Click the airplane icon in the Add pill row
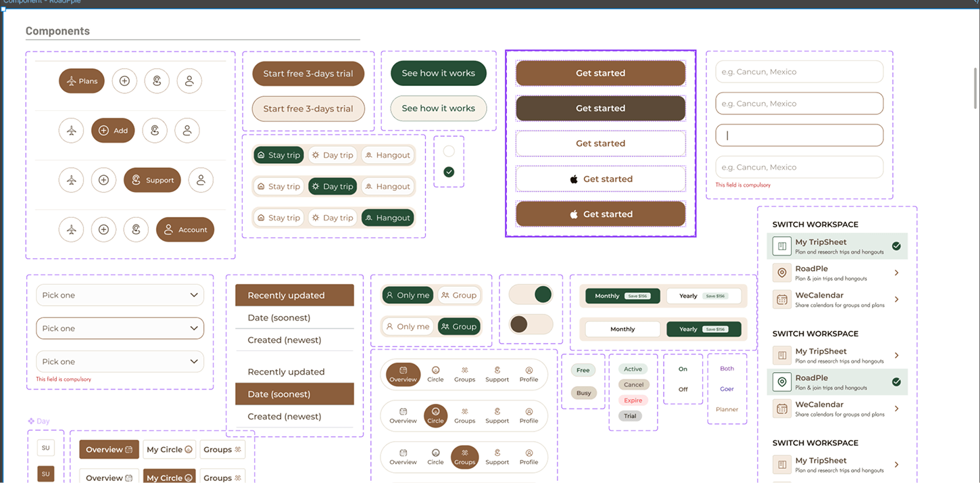980x483 pixels. (x=72, y=131)
